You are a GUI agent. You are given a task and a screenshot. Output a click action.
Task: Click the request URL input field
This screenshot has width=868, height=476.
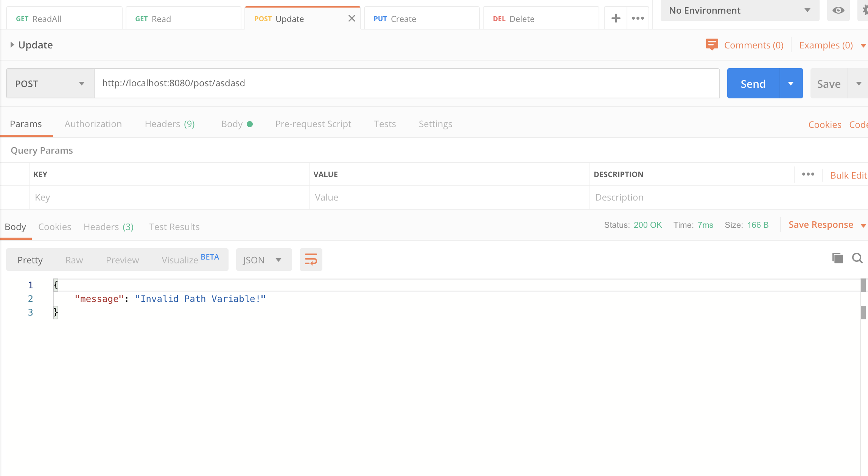[406, 83]
